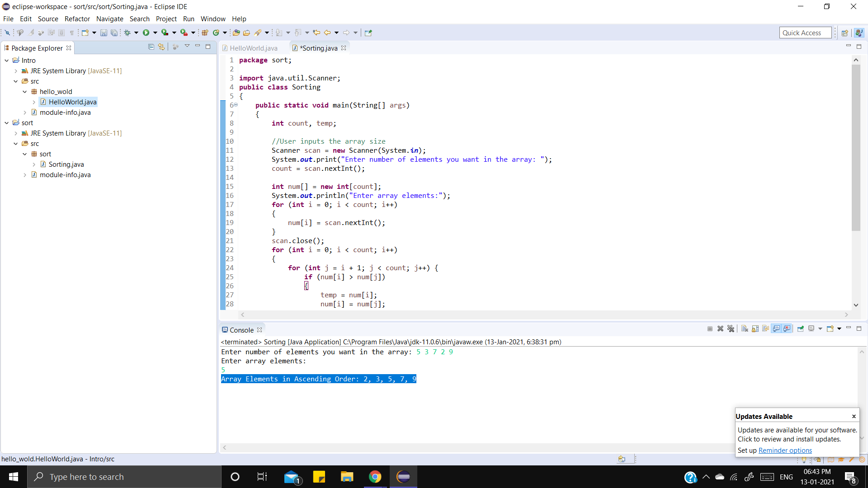Switch to the HelloWorld.java editor tab
Viewport: 868px width, 488px height.
coord(253,48)
